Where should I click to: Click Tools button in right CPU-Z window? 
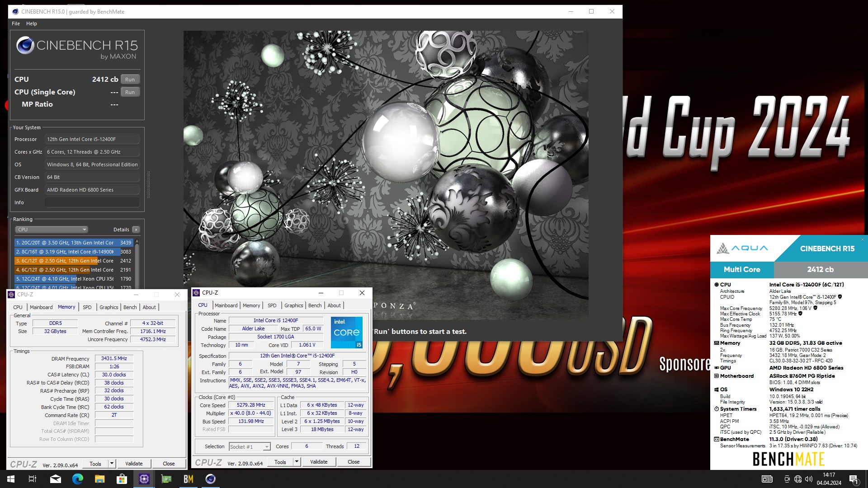[x=280, y=462]
